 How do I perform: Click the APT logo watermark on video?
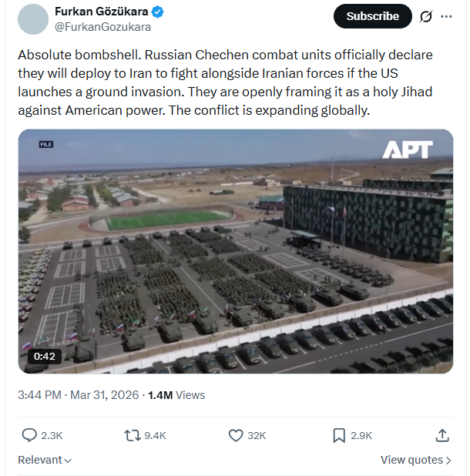tap(407, 150)
